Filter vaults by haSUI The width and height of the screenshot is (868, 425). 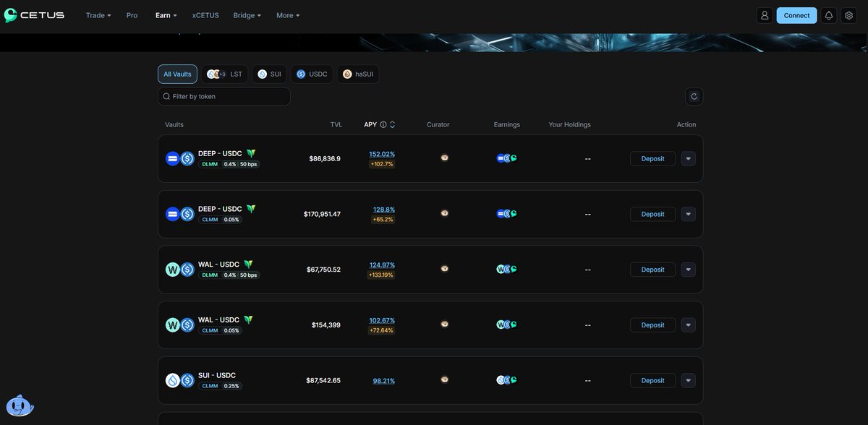[x=358, y=74]
